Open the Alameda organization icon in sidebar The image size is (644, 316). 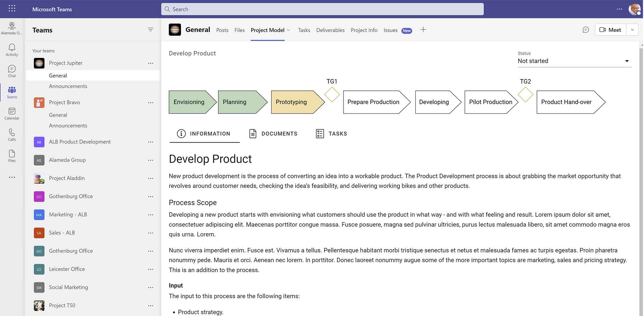pos(12,28)
